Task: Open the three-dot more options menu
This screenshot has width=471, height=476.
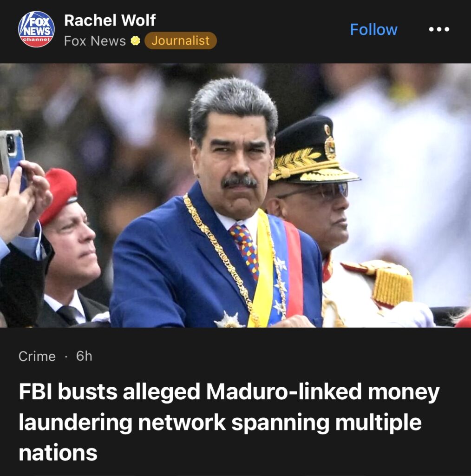Action: (439, 29)
